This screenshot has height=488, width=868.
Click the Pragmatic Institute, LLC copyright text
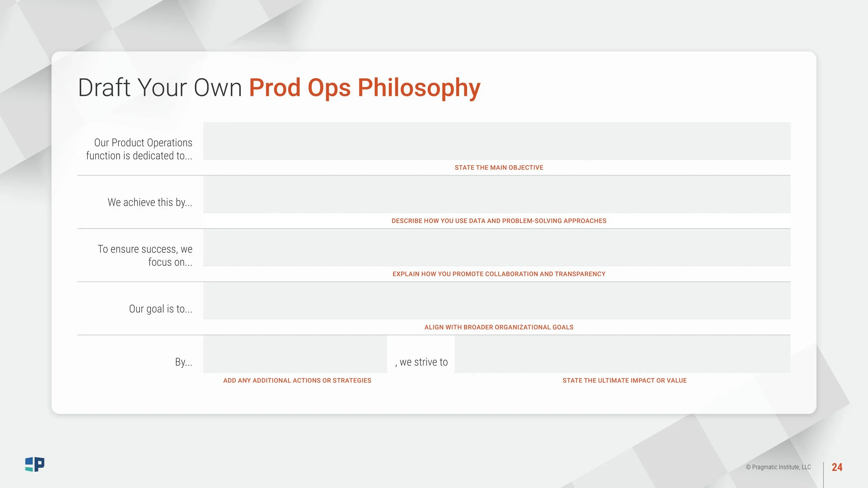[778, 467]
